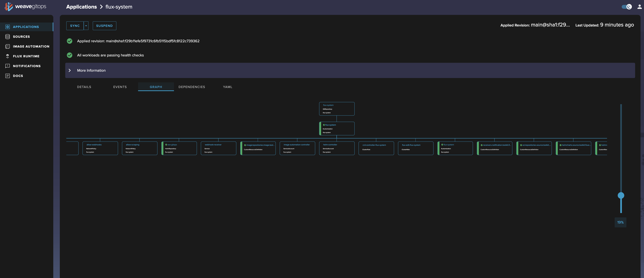
Task: Click the graph zoom slider handle
Action: [x=621, y=195]
